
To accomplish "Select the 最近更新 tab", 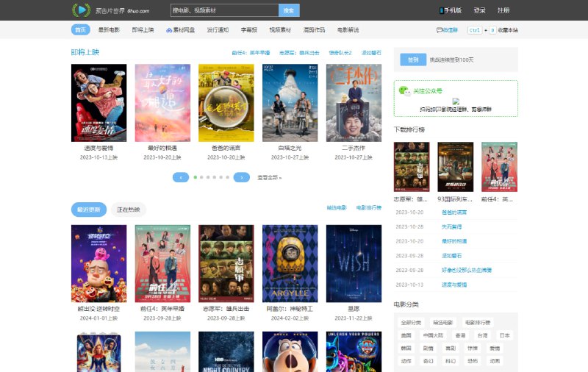I will (88, 210).
